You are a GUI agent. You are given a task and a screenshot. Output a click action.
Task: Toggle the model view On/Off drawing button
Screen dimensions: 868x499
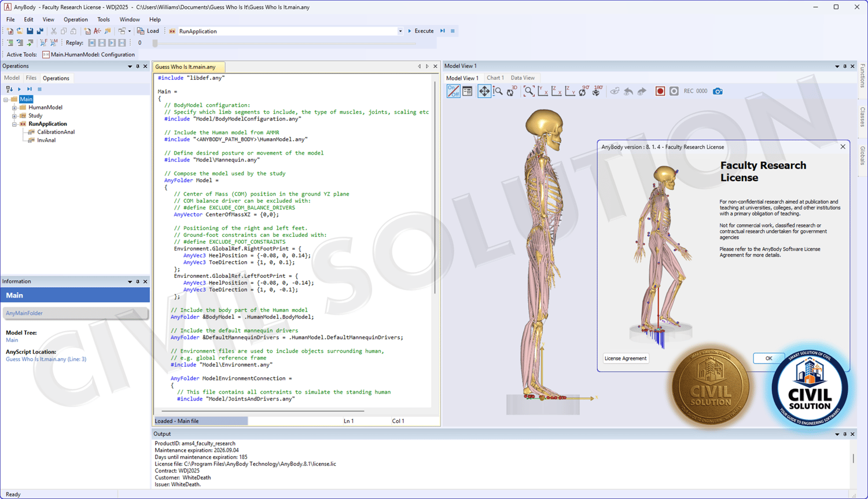453,91
